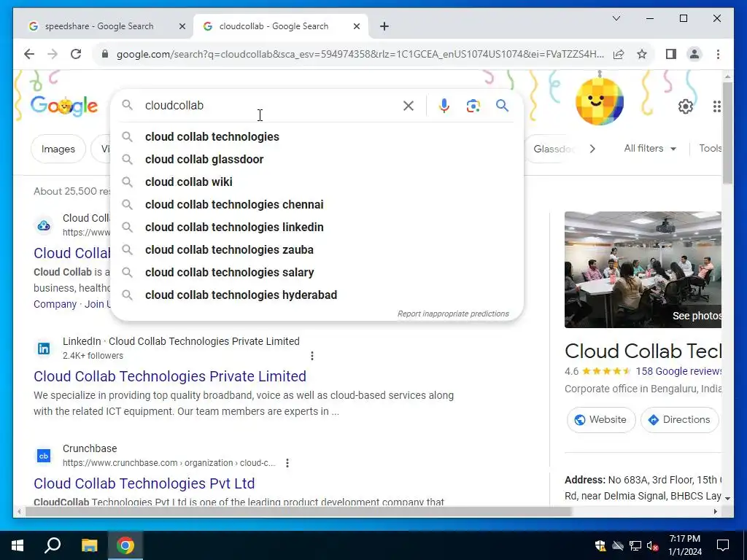747x560 pixels.
Task: Click muted volume tray icon
Action: pos(653,545)
